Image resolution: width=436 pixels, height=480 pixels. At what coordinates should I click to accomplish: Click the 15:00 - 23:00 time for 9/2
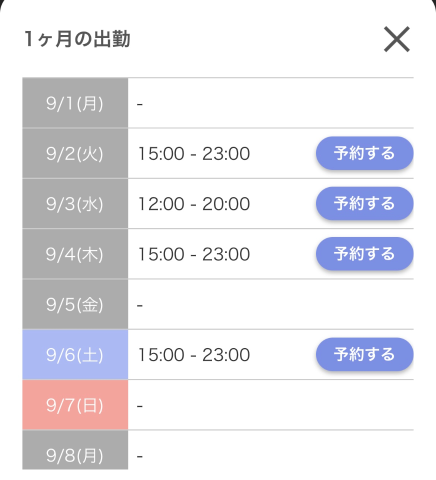coord(194,154)
